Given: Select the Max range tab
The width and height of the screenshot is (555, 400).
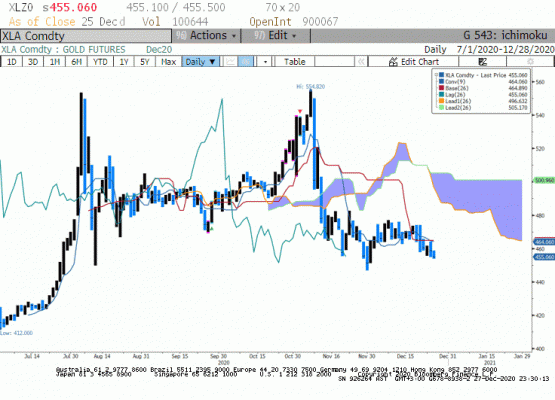Looking at the screenshot, I should coord(168,62).
